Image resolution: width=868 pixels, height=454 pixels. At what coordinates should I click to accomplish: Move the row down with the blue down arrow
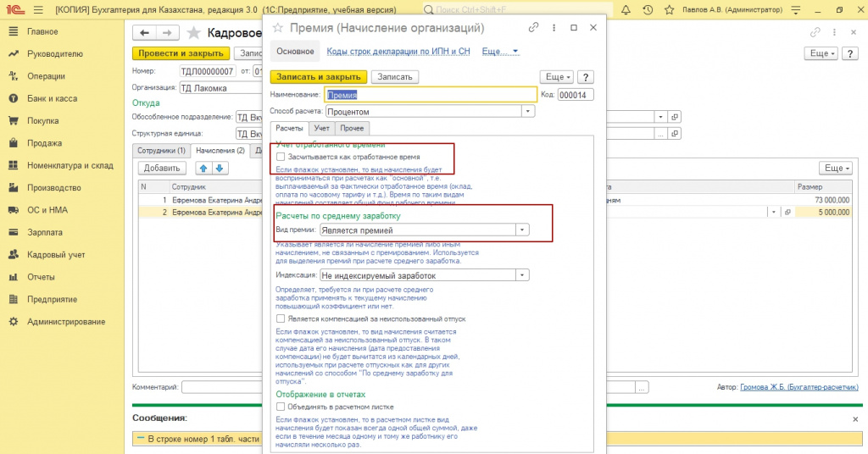click(x=219, y=168)
